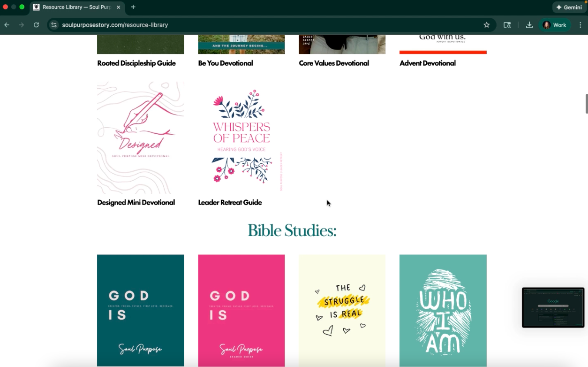Click the teal God Is study cover

tap(141, 310)
